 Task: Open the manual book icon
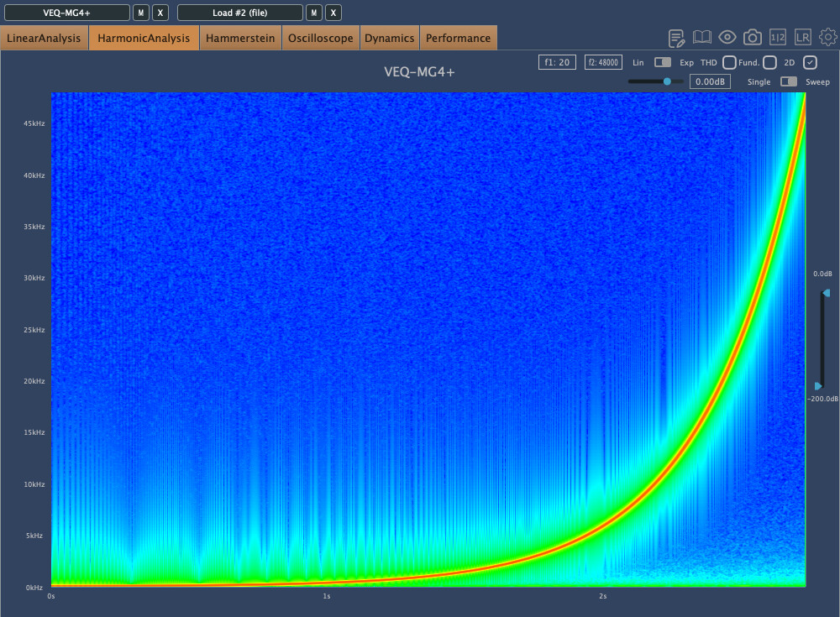pyautogui.click(x=702, y=38)
